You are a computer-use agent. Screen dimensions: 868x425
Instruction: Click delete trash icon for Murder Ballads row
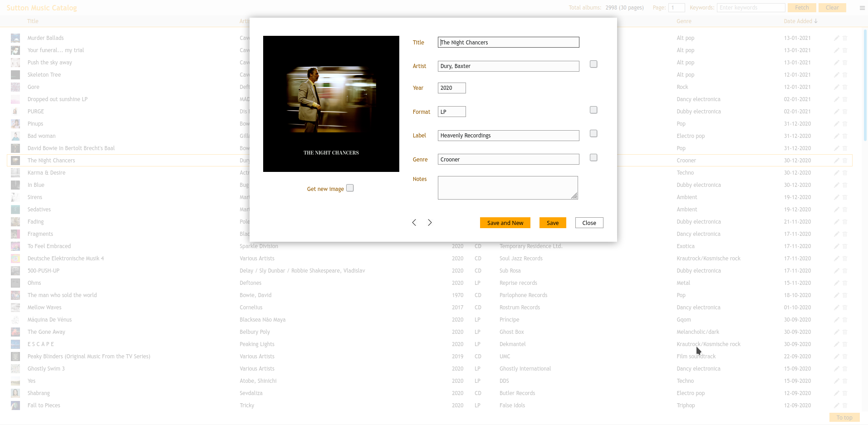(x=845, y=38)
